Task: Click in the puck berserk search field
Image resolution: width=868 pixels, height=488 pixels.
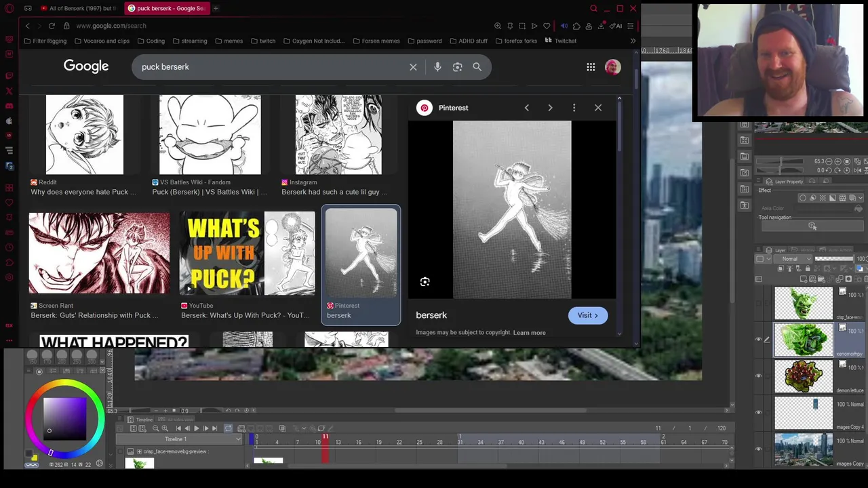Action: [271, 67]
